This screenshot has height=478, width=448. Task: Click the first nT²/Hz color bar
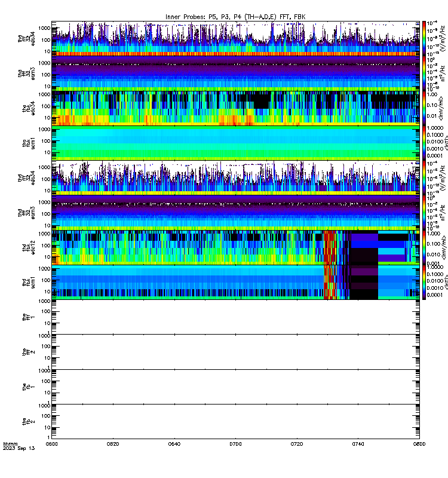pyautogui.click(x=424, y=73)
